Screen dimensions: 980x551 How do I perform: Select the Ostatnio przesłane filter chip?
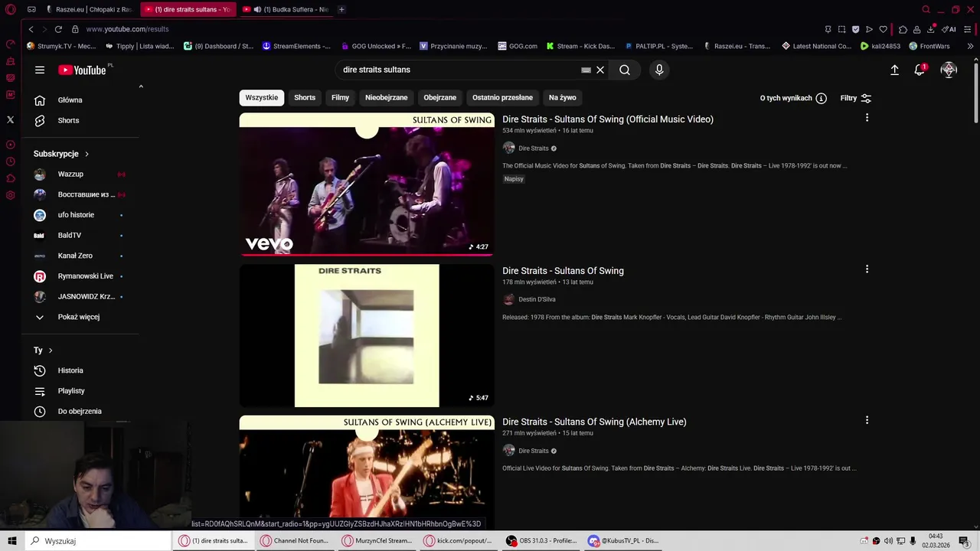tap(502, 97)
